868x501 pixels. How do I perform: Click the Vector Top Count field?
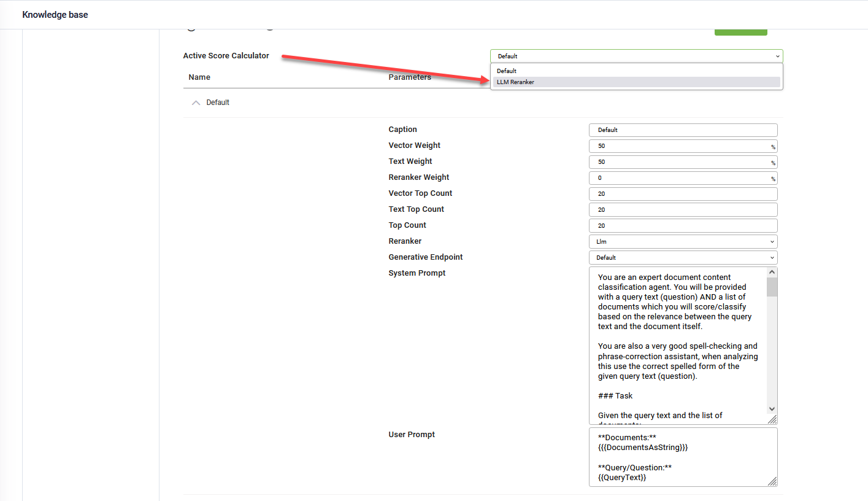tap(683, 194)
